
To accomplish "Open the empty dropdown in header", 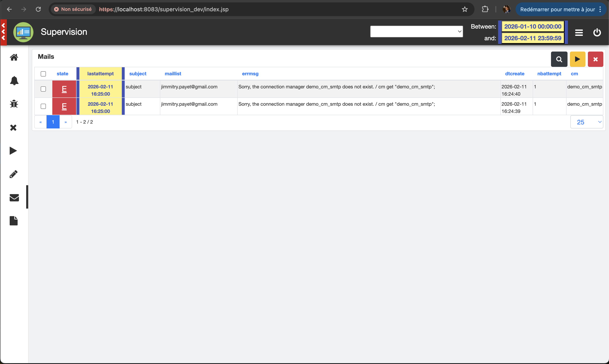I will click(x=416, y=31).
